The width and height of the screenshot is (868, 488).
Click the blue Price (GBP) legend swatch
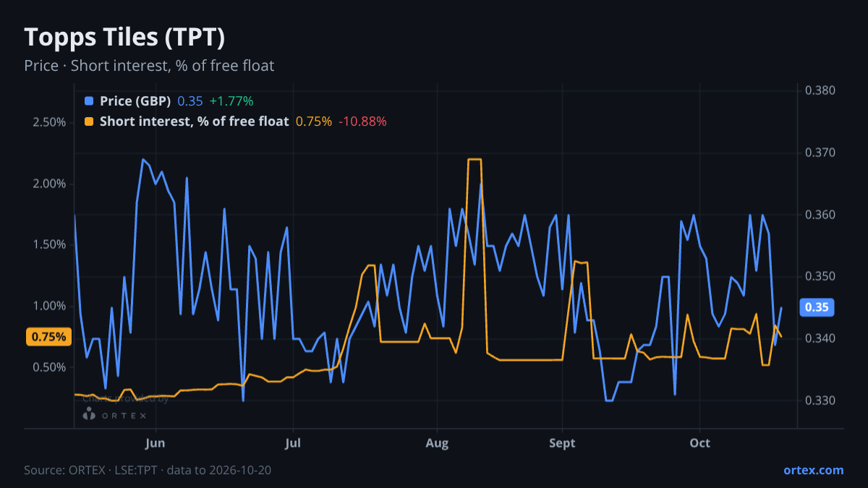(89, 101)
